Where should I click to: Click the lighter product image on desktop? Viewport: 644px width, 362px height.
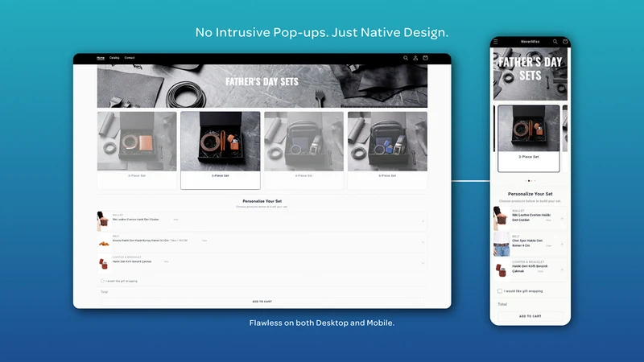coord(103,263)
